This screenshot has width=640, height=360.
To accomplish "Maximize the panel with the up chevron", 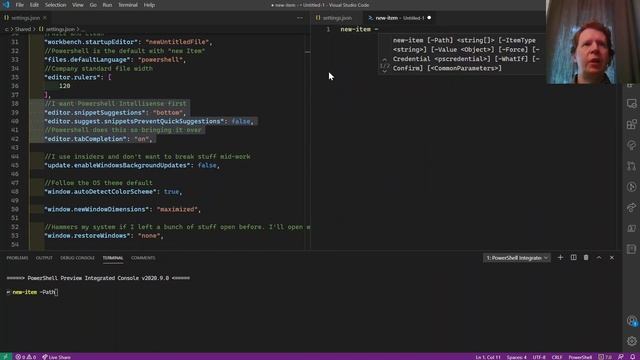I will [599, 258].
